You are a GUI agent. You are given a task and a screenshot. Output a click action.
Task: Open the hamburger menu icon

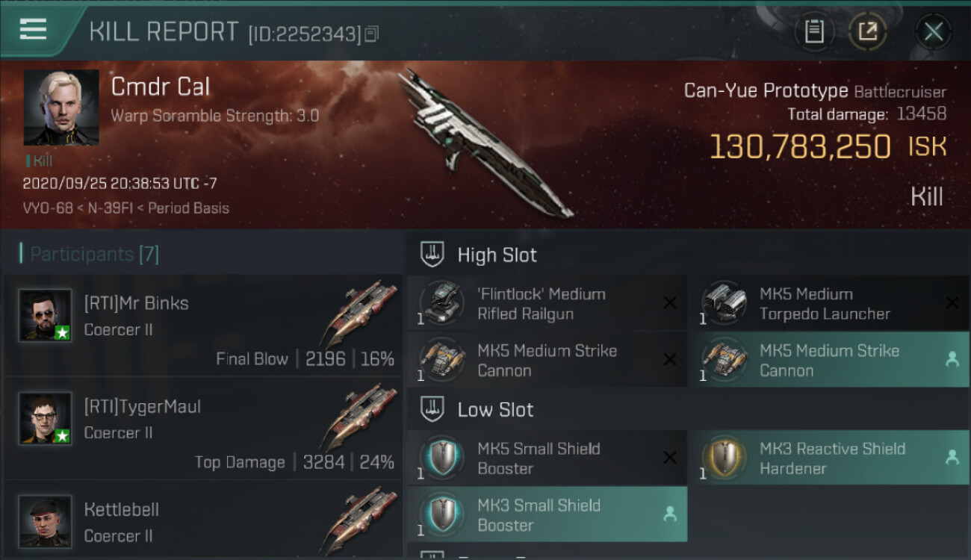[33, 29]
